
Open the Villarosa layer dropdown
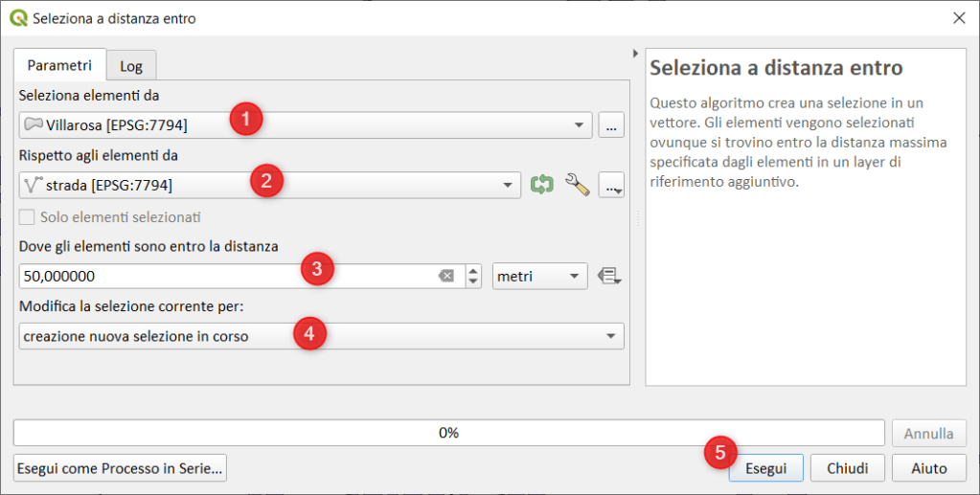pos(578,125)
